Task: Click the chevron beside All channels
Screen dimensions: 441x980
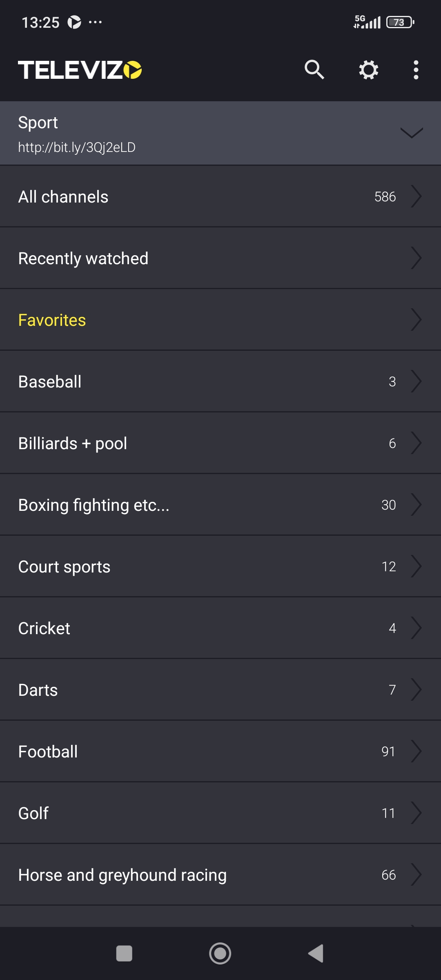Action: [x=416, y=196]
